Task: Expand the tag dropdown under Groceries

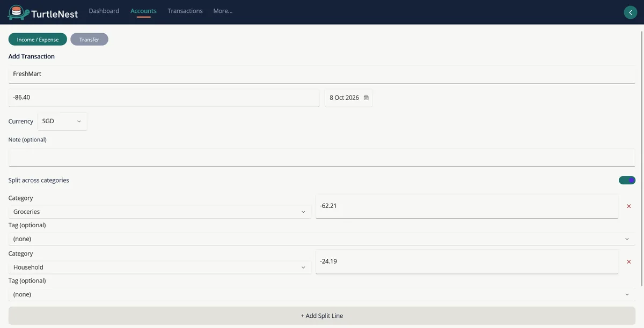Action: [322, 239]
